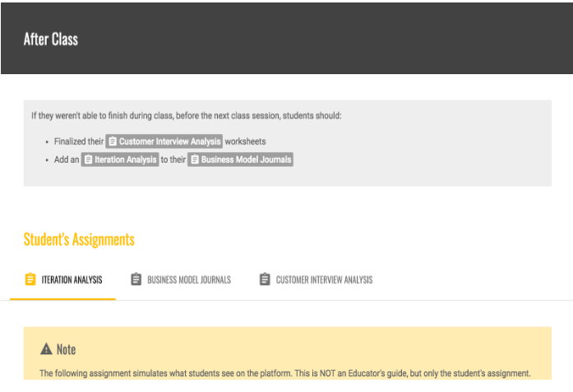Click the document icon in Business Model Journals badge

(x=195, y=159)
